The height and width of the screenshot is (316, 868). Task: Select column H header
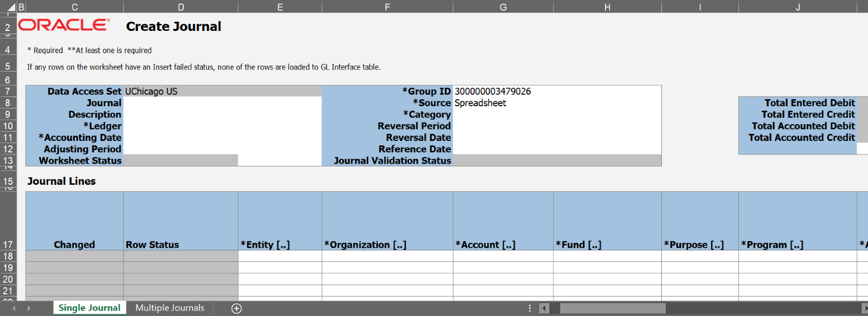point(608,7)
